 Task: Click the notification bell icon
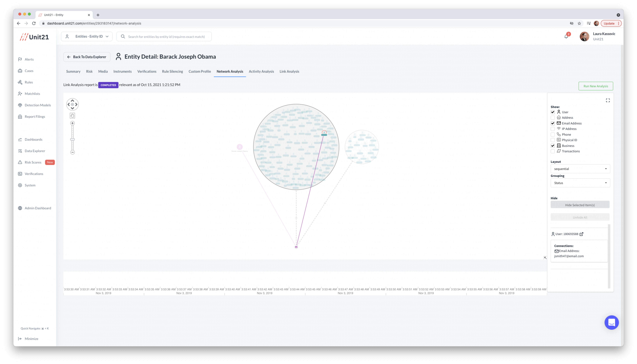(566, 36)
